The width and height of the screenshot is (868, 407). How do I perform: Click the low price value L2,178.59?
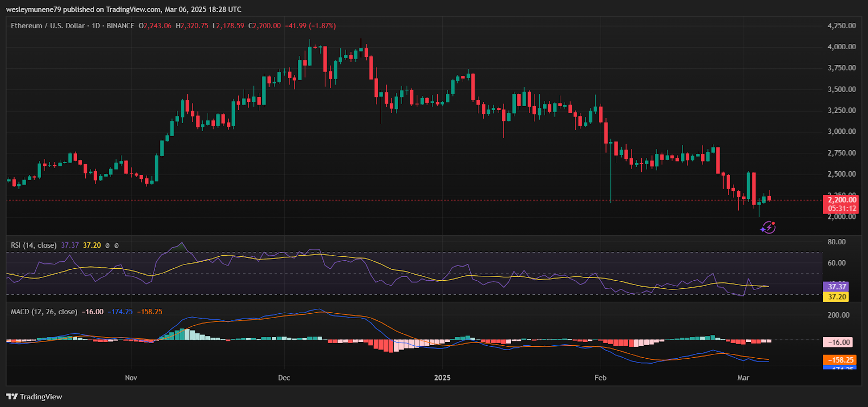coord(228,25)
